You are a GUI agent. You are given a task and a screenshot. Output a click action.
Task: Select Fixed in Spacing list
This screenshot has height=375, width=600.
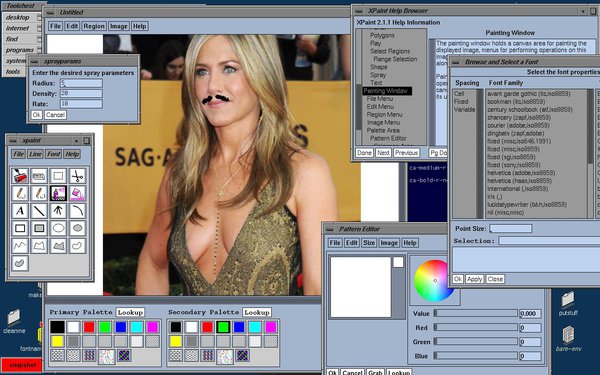coord(461,101)
